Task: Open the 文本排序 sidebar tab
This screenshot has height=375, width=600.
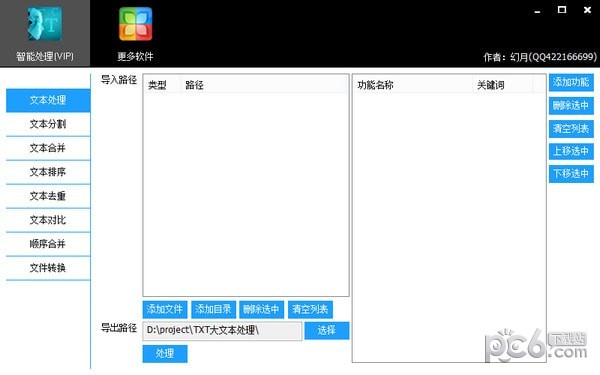Action: pyautogui.click(x=48, y=172)
